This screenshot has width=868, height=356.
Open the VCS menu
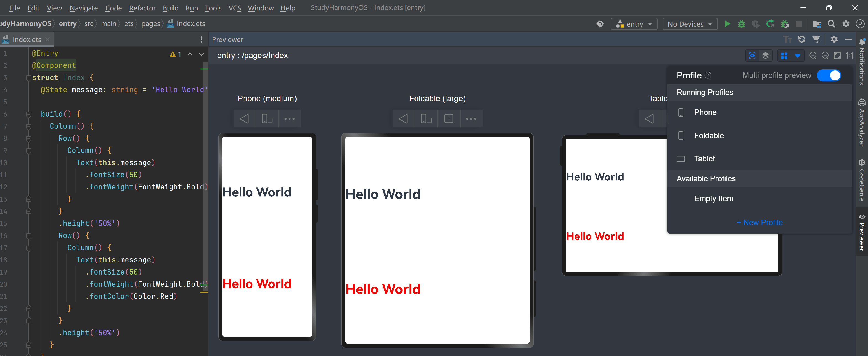(235, 8)
